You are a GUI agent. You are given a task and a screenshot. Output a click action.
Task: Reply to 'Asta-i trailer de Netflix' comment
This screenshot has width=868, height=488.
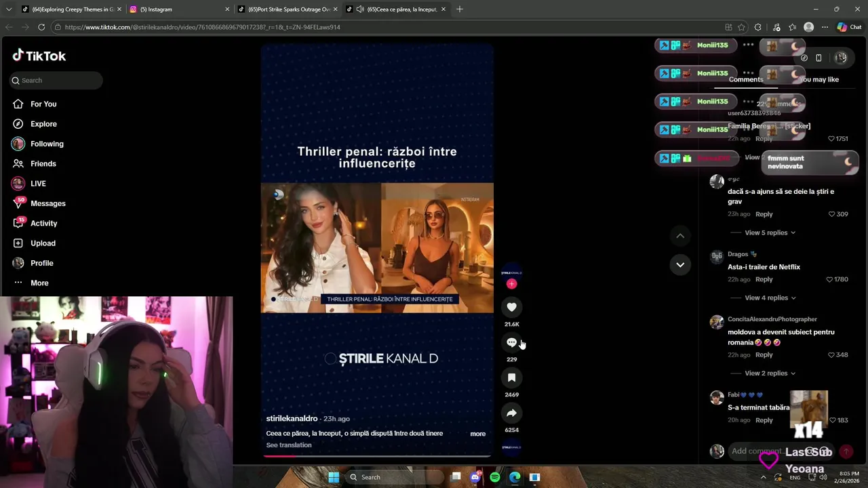click(764, 279)
